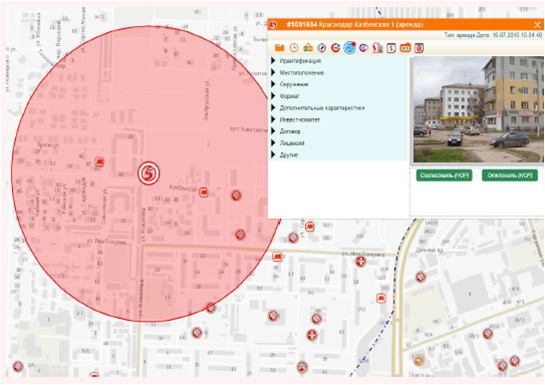This screenshot has width=545, height=385.
Task: Click the red 5 store marker
Action: (x=149, y=173)
